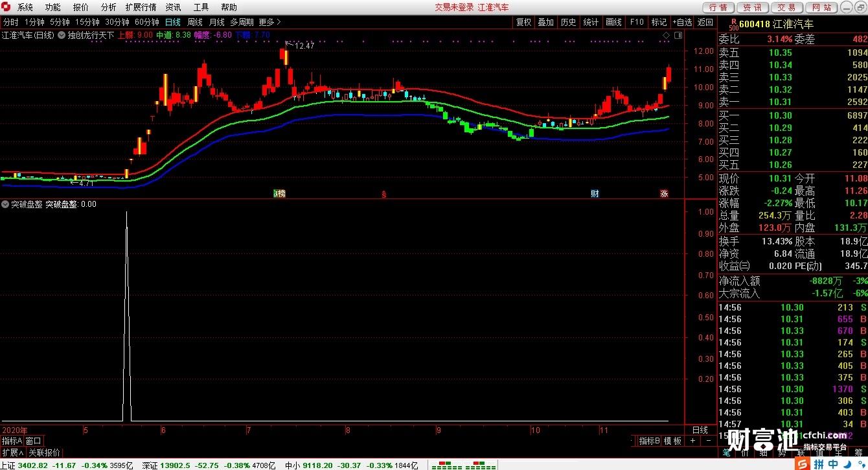Open the 资讯 menu
The height and width of the screenshot is (470, 868).
click(173, 7)
